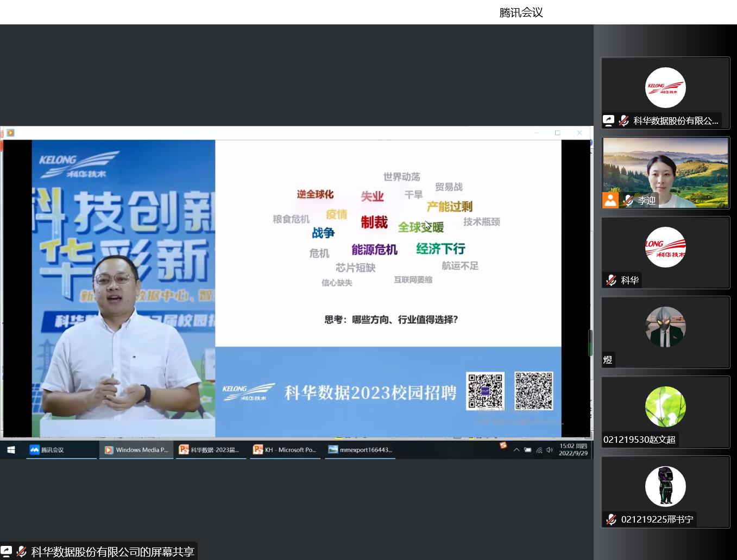
Task: Click the orange host icon beside 李迎
Action: [x=610, y=200]
